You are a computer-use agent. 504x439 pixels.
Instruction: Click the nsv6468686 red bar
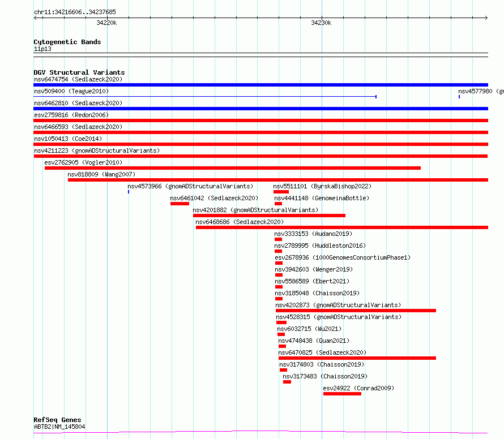342,227
